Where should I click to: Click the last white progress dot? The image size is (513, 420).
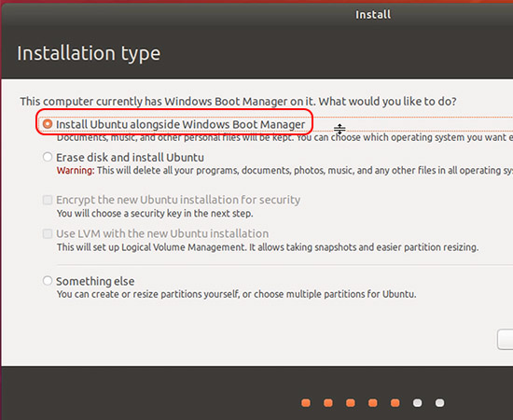point(439,403)
